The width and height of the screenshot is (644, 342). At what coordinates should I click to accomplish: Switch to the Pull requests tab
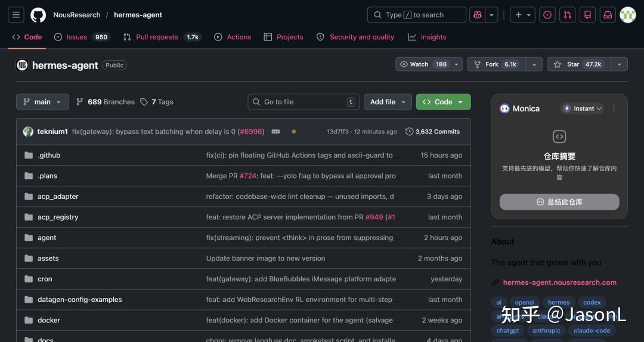pos(162,37)
